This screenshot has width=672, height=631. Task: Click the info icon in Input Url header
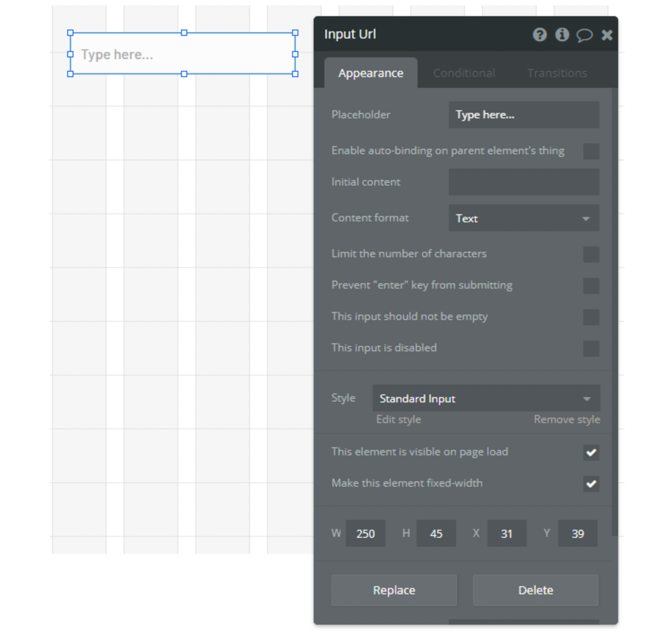coord(562,35)
